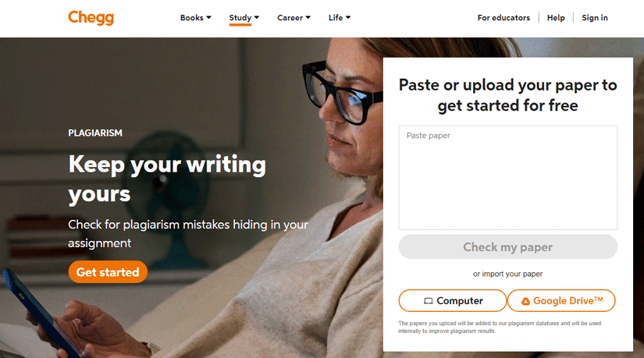Open the Help link
The height and width of the screenshot is (358, 644).
(x=556, y=18)
